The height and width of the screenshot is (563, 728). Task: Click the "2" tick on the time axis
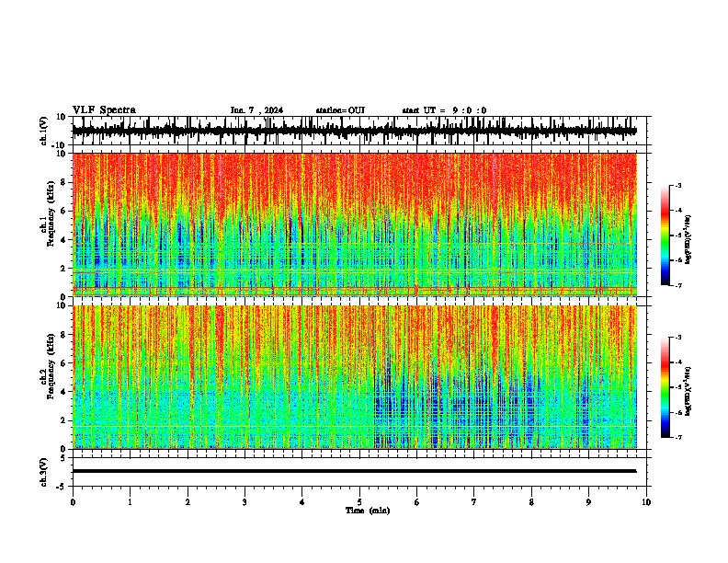tap(188, 502)
